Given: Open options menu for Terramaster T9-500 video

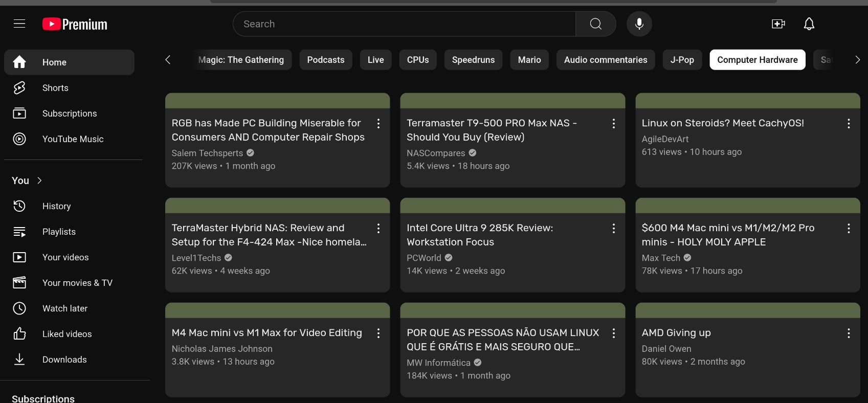Looking at the screenshot, I should [x=614, y=123].
